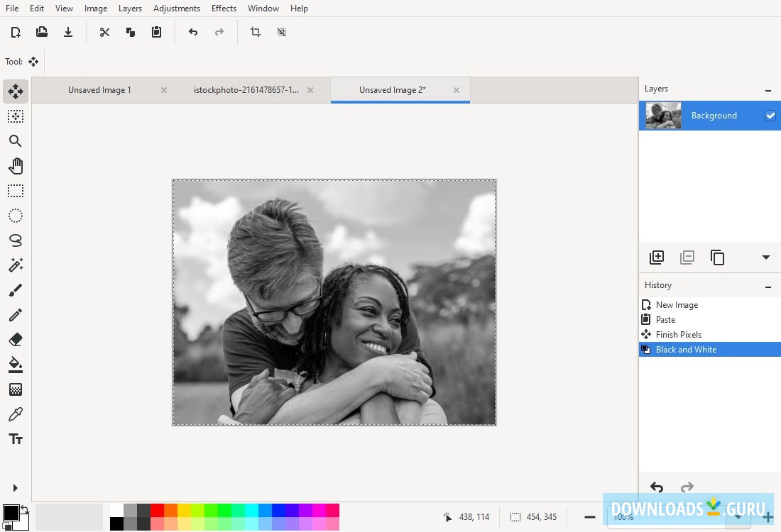The width and height of the screenshot is (781, 532).
Task: Click the Crop to Selection toolbar icon
Action: [256, 32]
